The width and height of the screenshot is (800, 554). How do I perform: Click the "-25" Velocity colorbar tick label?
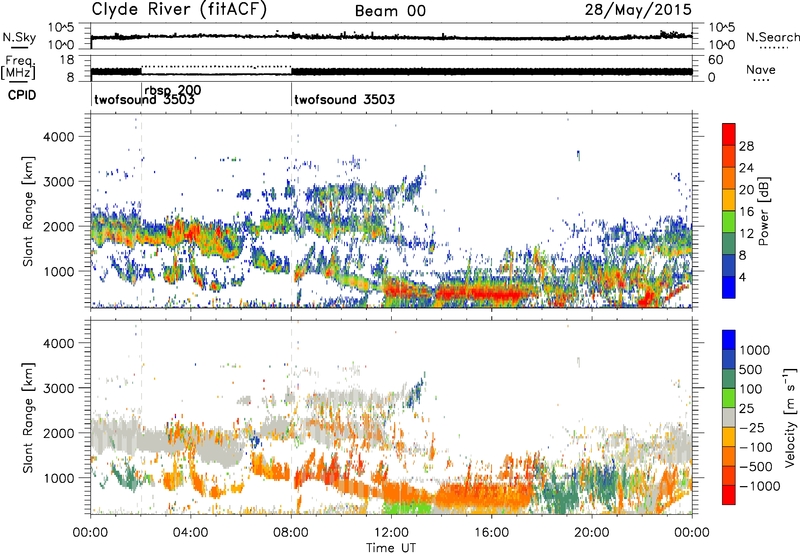pos(753,427)
